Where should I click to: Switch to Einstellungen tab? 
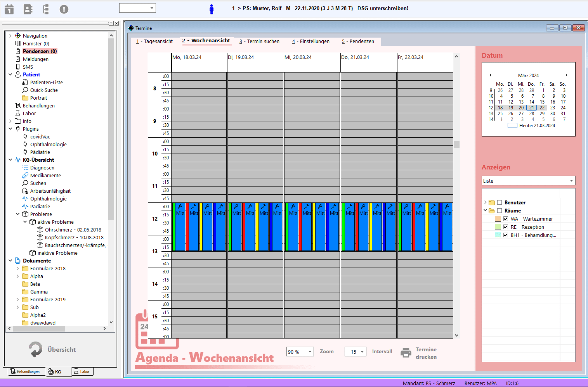310,41
